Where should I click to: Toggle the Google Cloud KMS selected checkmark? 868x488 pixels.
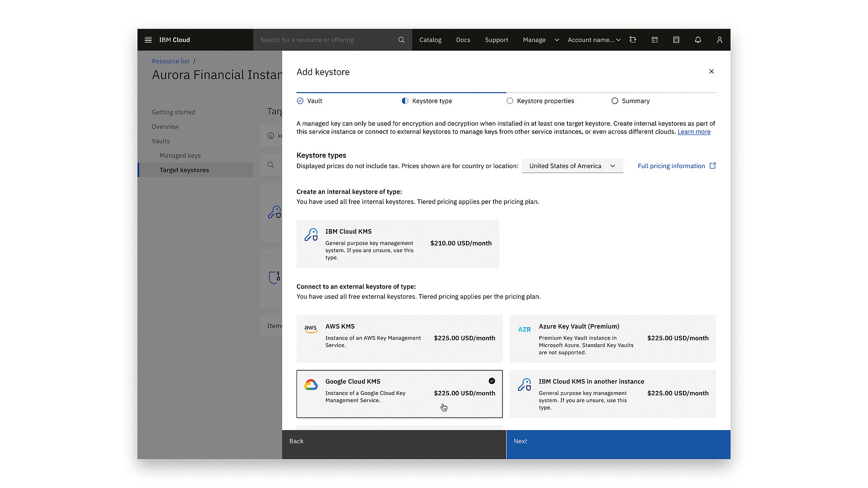point(492,381)
